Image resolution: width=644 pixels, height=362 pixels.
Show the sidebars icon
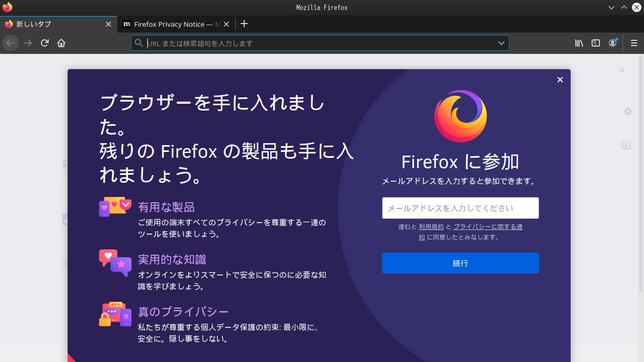point(596,43)
